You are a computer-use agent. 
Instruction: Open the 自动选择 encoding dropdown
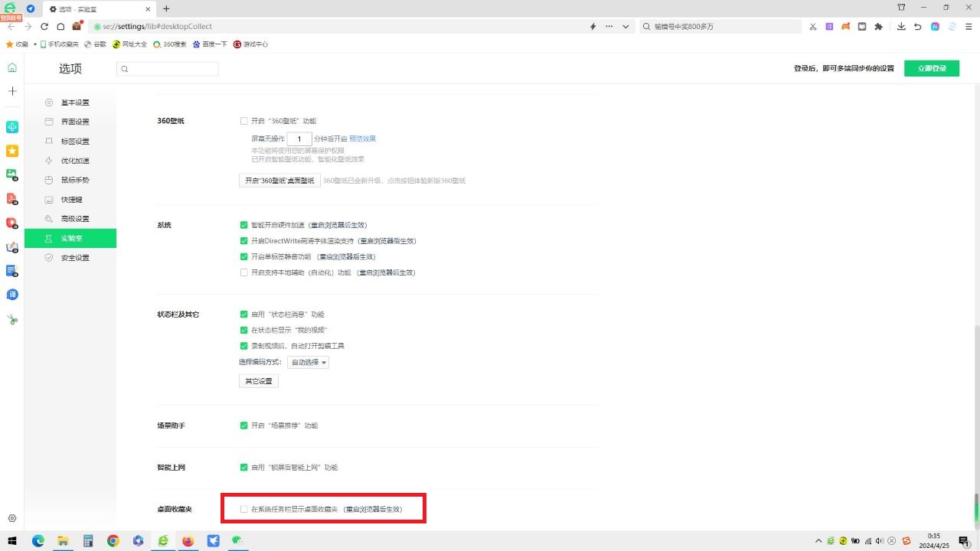308,361
